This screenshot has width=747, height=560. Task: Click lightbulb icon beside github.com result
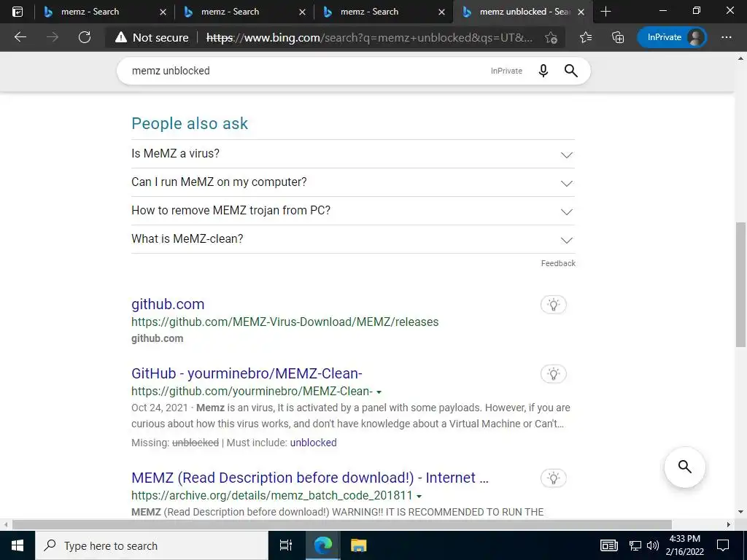tap(554, 305)
